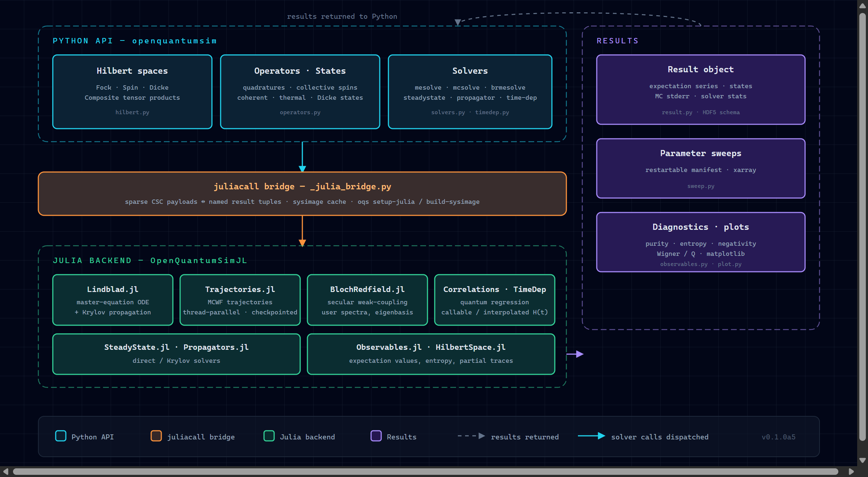
Task: Select the Solvers card
Action: [470, 92]
